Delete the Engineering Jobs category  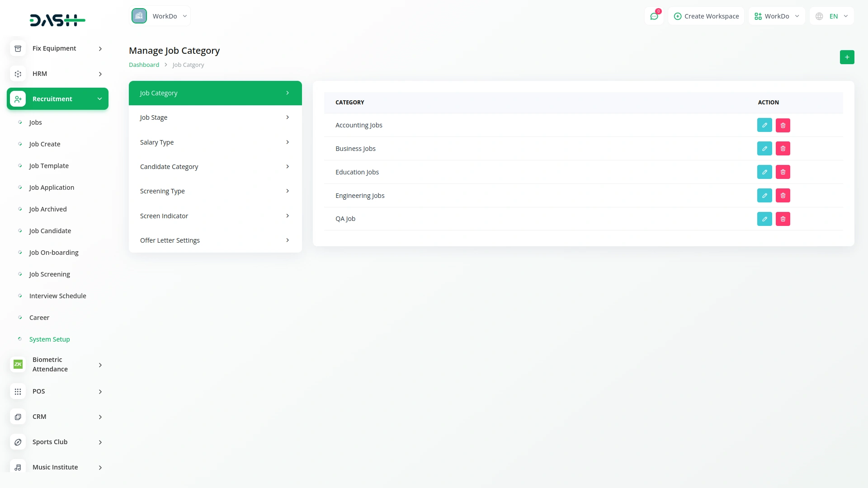pyautogui.click(x=783, y=196)
